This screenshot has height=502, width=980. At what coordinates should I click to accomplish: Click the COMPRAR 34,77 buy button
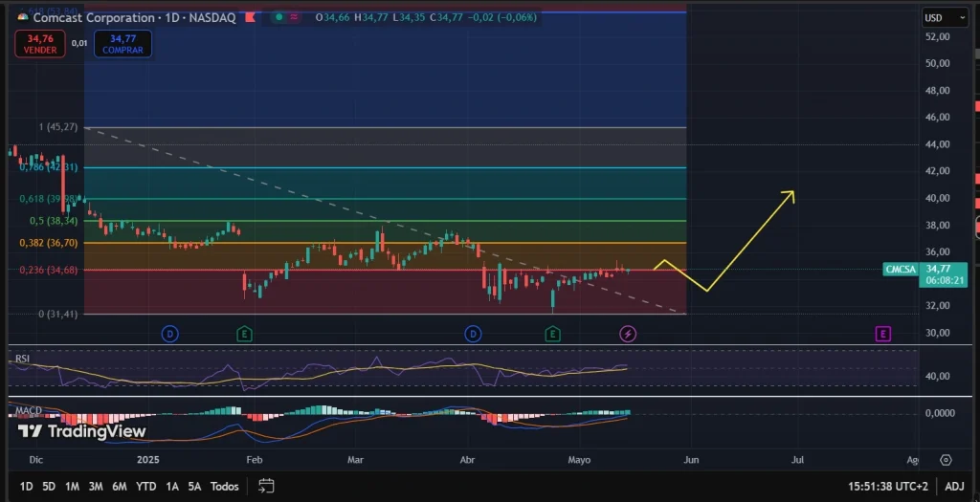[x=122, y=44]
